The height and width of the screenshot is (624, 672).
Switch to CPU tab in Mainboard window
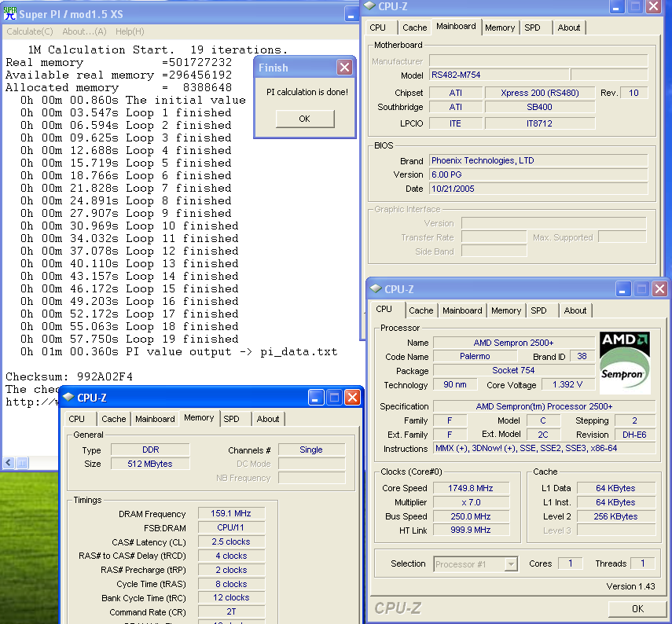coord(377,28)
